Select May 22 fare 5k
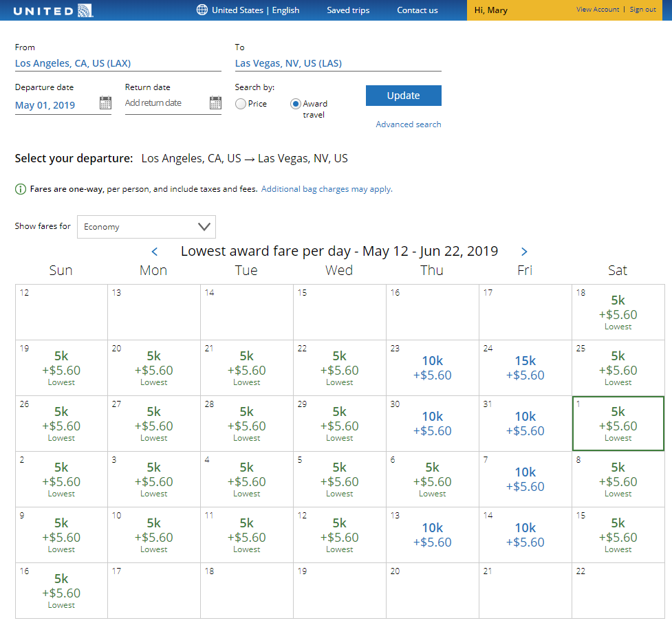672x625 pixels. click(x=339, y=368)
